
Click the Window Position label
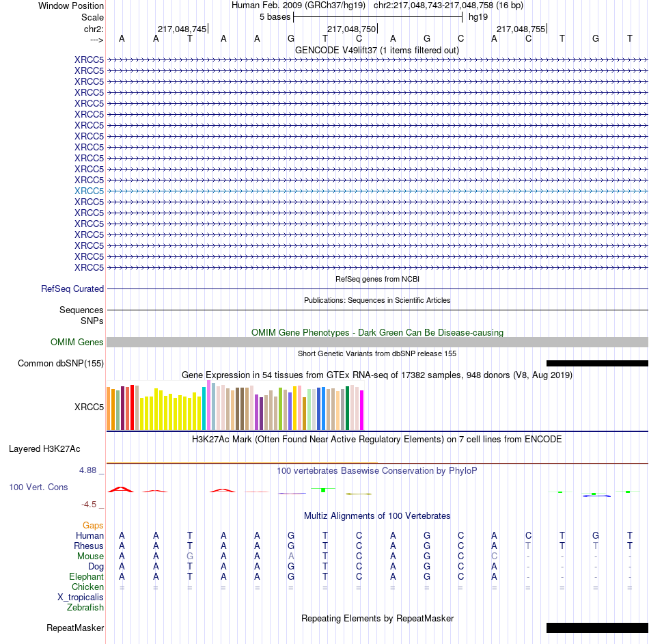(71, 5)
